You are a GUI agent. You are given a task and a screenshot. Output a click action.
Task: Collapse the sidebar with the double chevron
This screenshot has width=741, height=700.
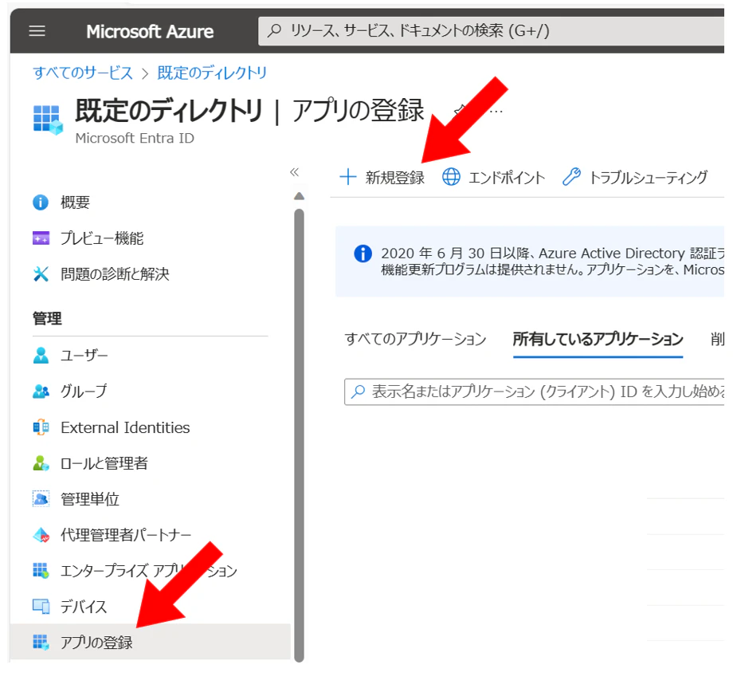coord(295,171)
